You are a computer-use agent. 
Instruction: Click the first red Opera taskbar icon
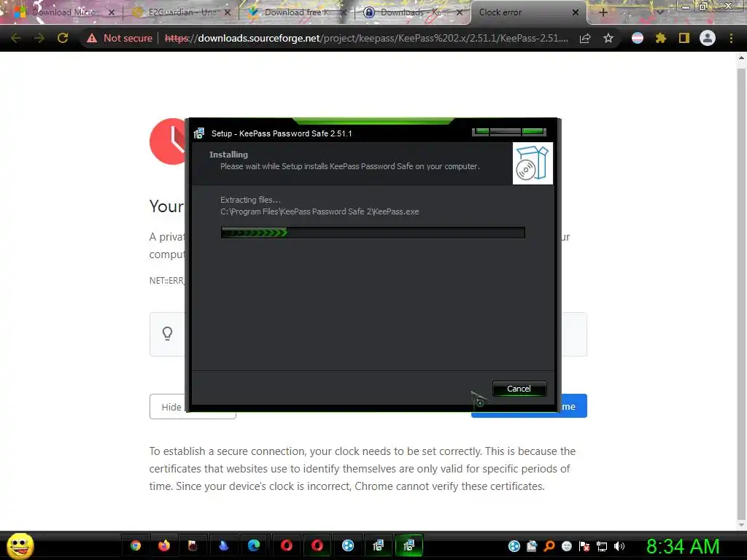coord(286,545)
